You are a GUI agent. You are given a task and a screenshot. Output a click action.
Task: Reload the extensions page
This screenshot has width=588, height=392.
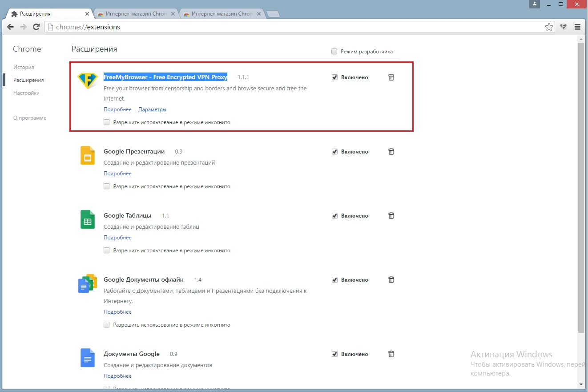pyautogui.click(x=36, y=27)
